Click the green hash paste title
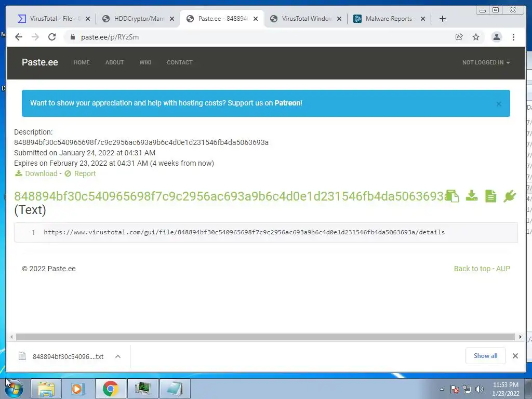This screenshot has height=399, width=532. [230, 196]
